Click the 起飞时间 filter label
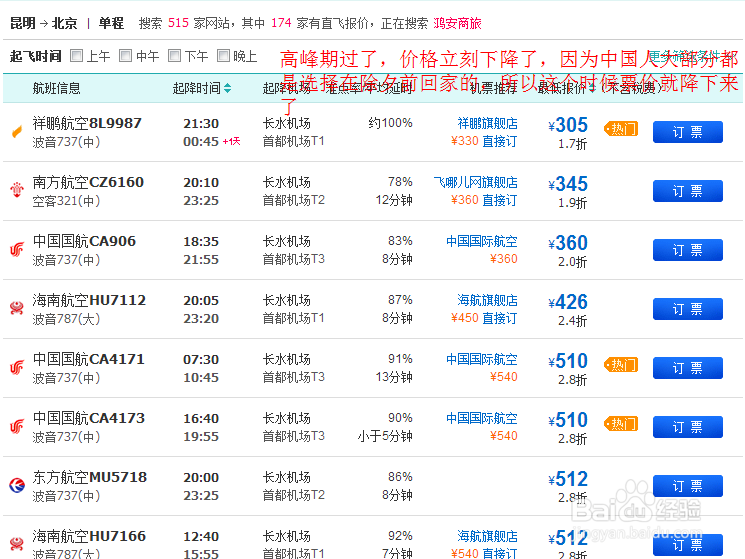Screen dimensions: 745x559 36,56
